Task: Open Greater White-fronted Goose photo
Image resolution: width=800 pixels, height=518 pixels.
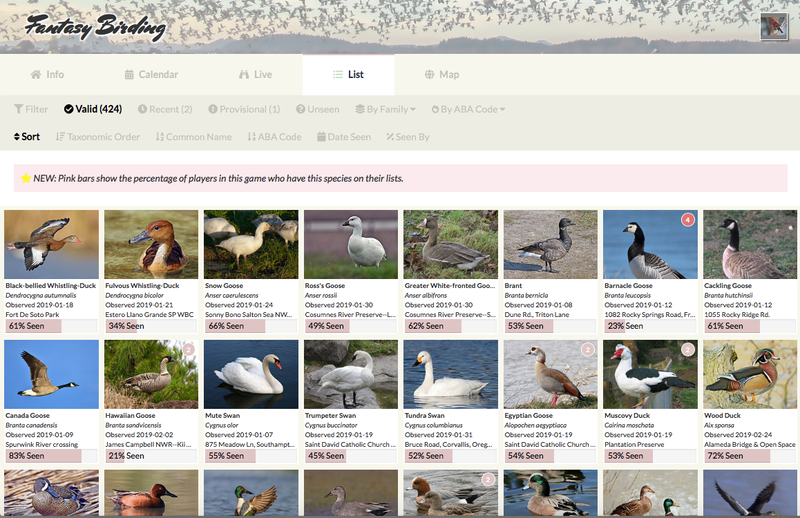Action: 451,244
